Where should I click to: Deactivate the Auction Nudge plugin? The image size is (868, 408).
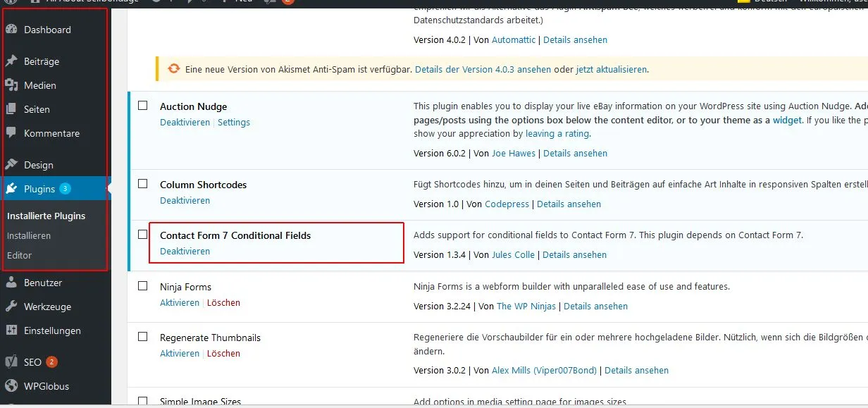click(185, 122)
